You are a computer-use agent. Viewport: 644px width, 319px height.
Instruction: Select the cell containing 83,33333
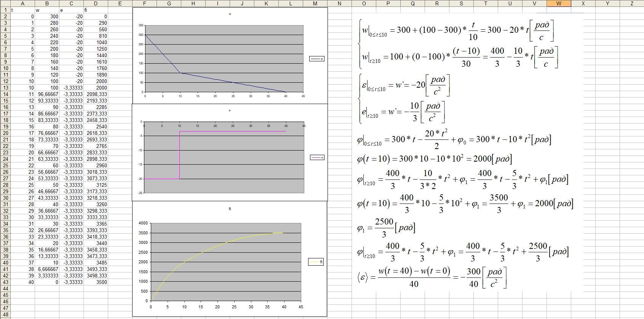click(47, 120)
